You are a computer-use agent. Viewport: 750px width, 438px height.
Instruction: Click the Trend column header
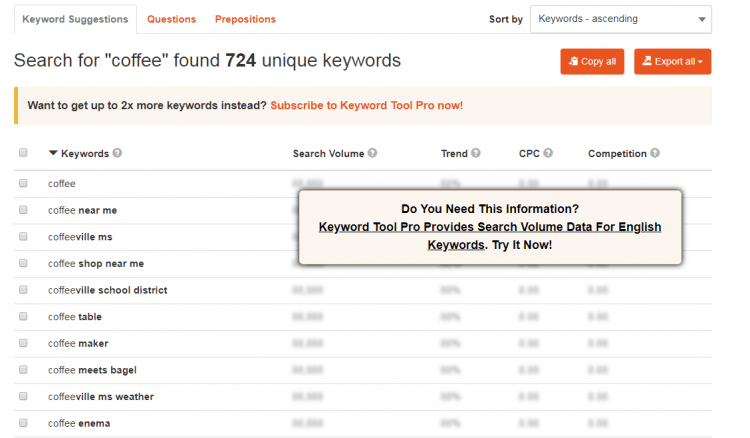pos(454,153)
